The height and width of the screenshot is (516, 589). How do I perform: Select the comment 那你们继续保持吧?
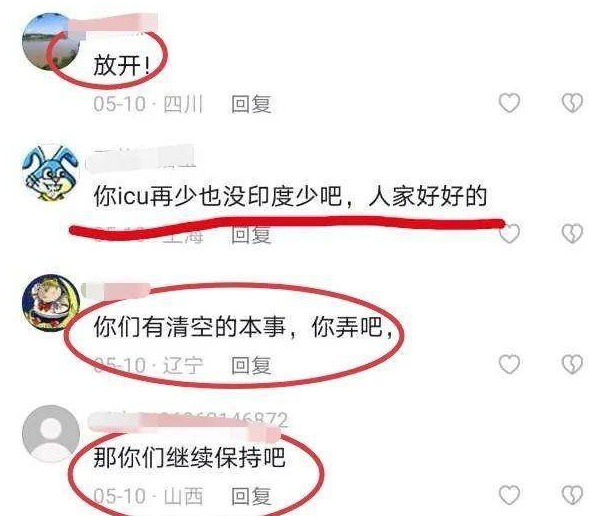pyautogui.click(x=189, y=457)
